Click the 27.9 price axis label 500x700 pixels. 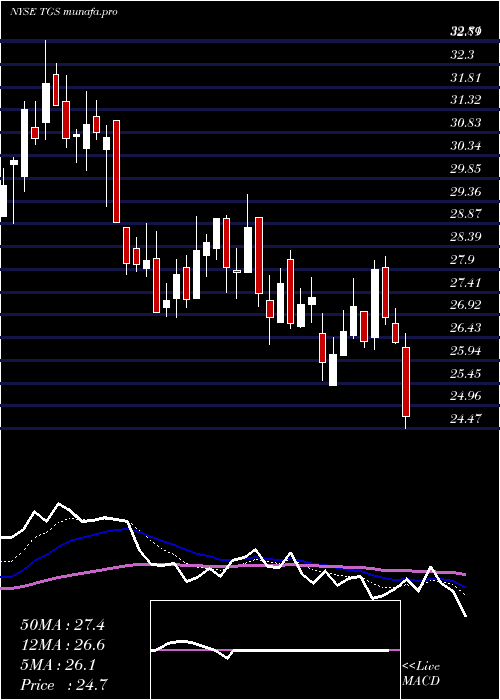pos(462,260)
